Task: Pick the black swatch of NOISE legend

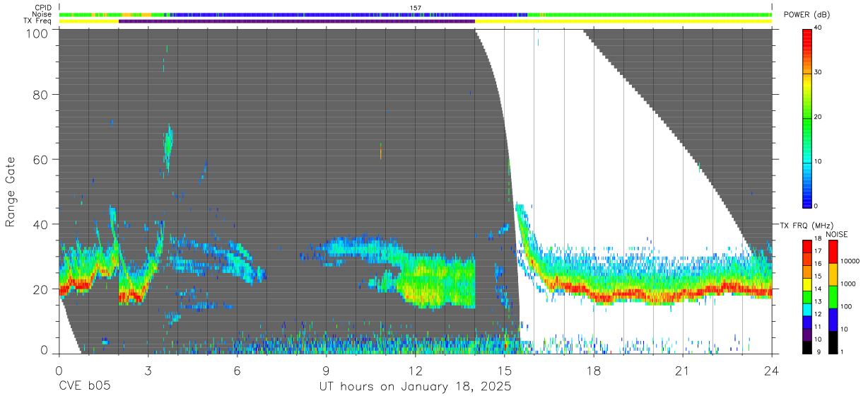Action: (x=835, y=342)
